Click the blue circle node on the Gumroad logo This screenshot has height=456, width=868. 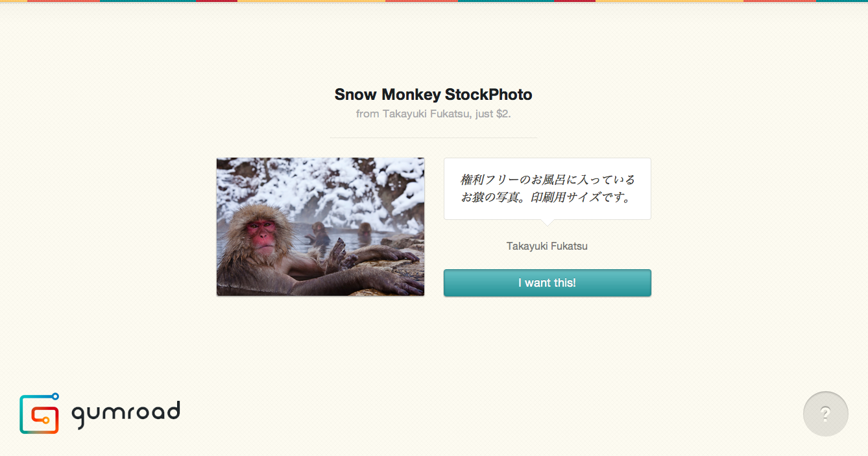click(x=55, y=396)
